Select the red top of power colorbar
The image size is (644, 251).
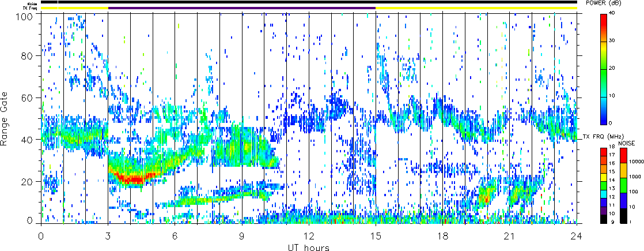[604, 28]
